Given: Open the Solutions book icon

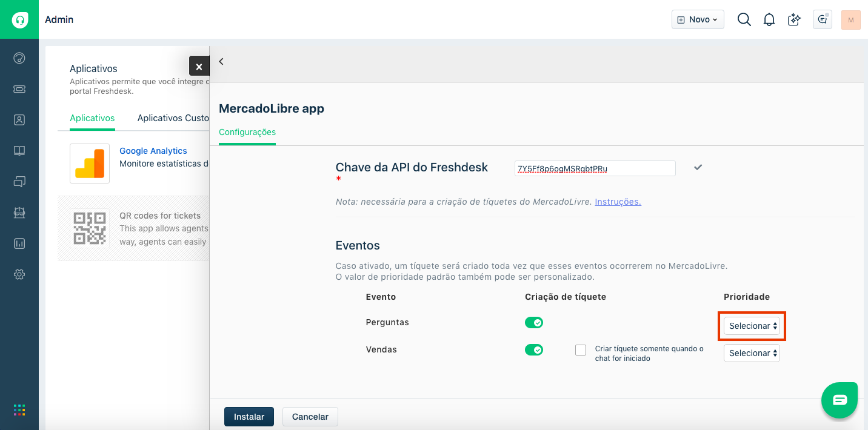Looking at the screenshot, I should coord(19,151).
